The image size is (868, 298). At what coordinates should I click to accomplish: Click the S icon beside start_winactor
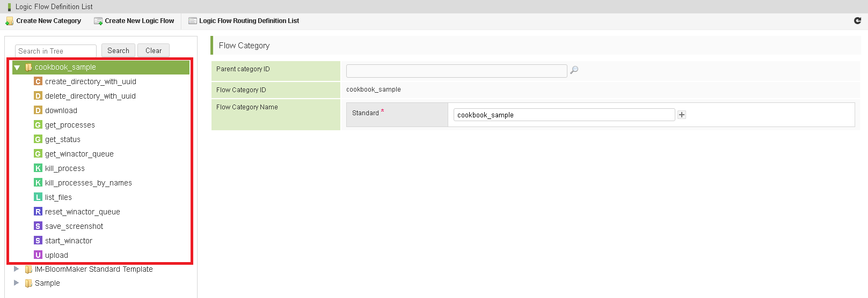[x=38, y=241]
